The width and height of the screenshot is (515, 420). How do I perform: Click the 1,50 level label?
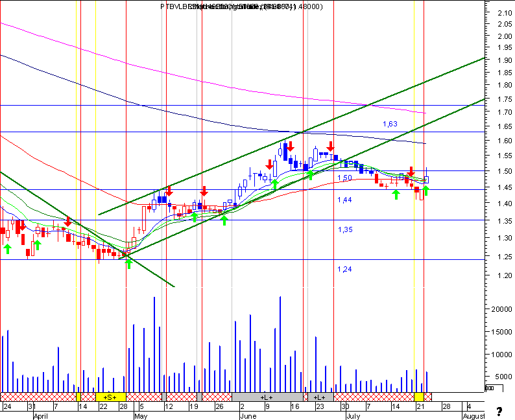344,178
